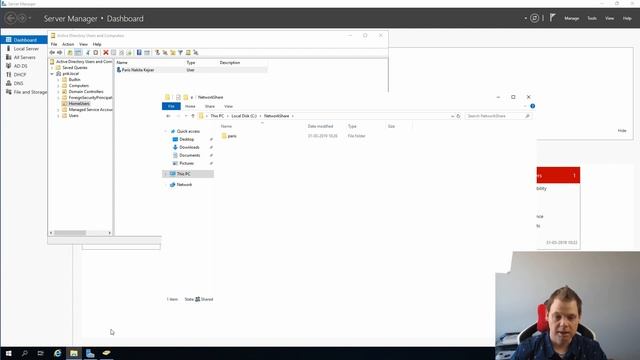Click the Export List icon in Active Directory toolbar

(129, 52)
